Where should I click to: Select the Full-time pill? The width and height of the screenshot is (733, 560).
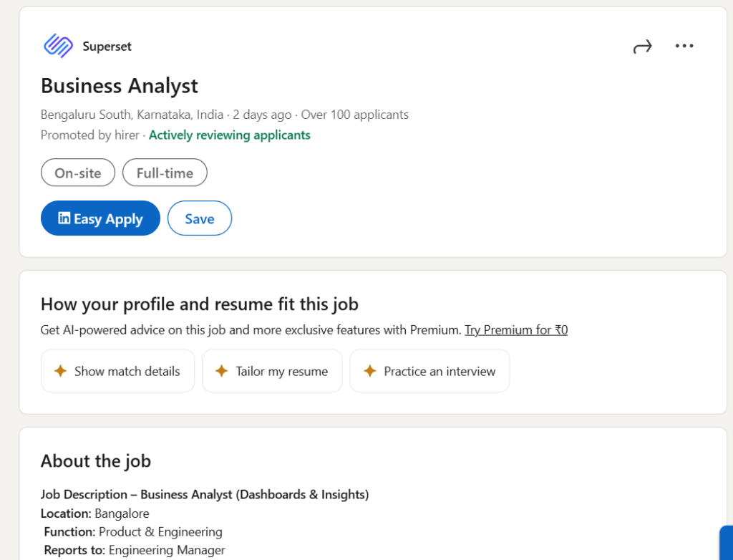[165, 173]
